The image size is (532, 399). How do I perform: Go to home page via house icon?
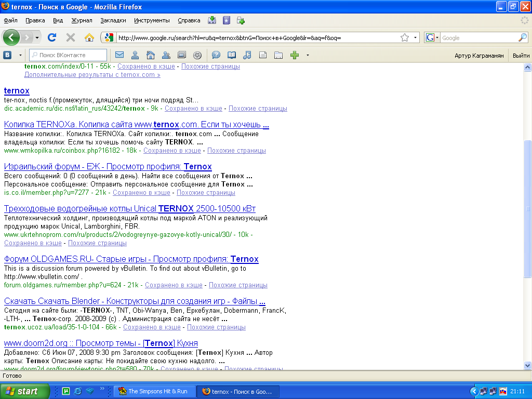[x=89, y=37]
